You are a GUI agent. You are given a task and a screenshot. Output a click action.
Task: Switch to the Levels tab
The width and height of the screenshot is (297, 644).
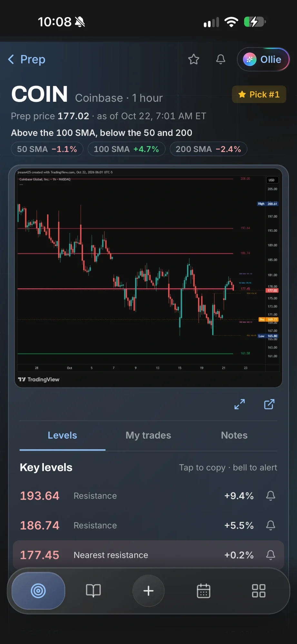[x=62, y=435]
